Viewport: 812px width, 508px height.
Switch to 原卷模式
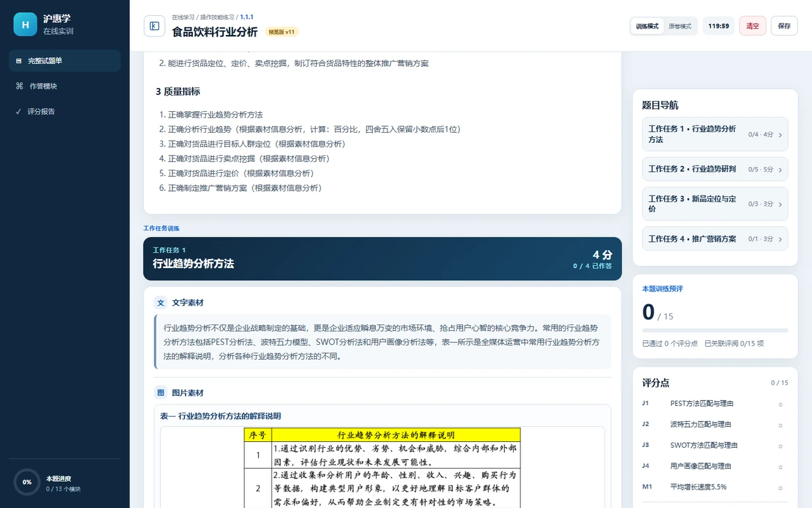coord(680,26)
